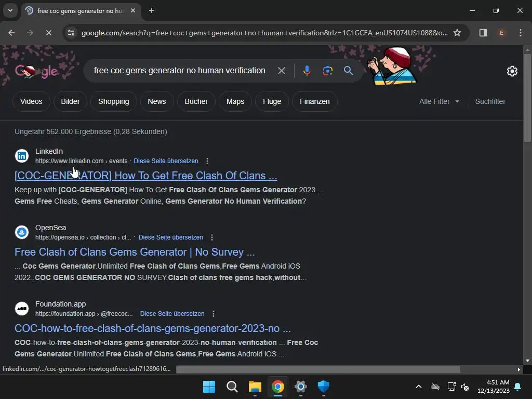Image resolution: width=532 pixels, height=399 pixels.
Task: Switch to Maps results
Action: (x=235, y=101)
